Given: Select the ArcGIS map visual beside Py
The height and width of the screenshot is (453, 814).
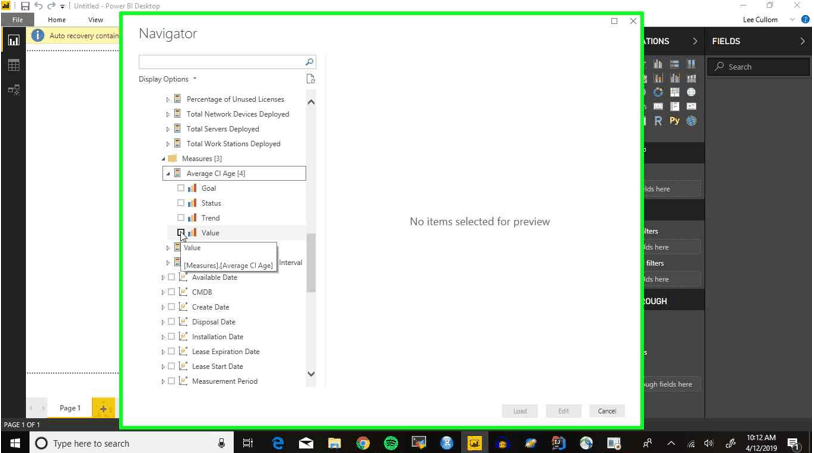Looking at the screenshot, I should click(691, 121).
